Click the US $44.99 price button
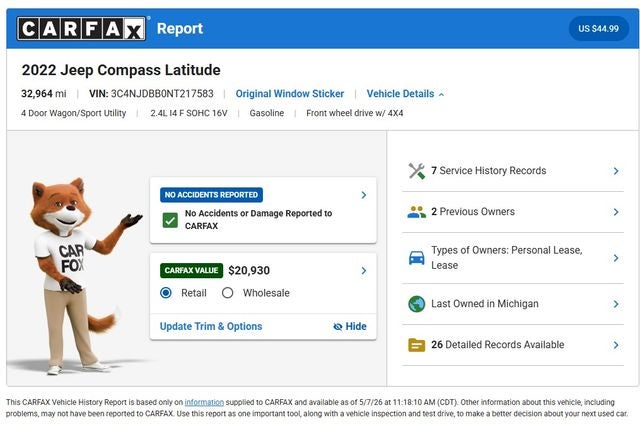This screenshot has width=640, height=424. click(x=598, y=29)
